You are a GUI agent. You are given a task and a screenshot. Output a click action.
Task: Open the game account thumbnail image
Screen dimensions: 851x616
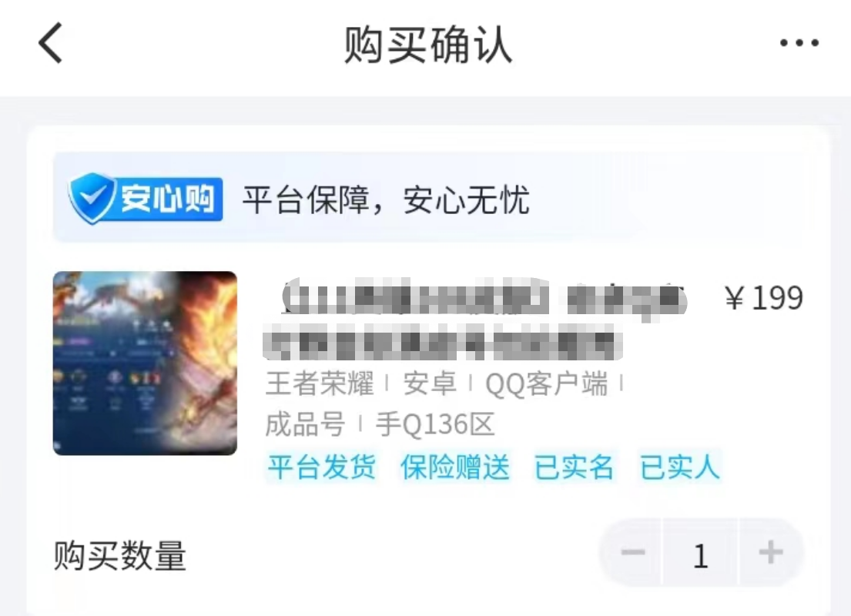click(x=145, y=363)
